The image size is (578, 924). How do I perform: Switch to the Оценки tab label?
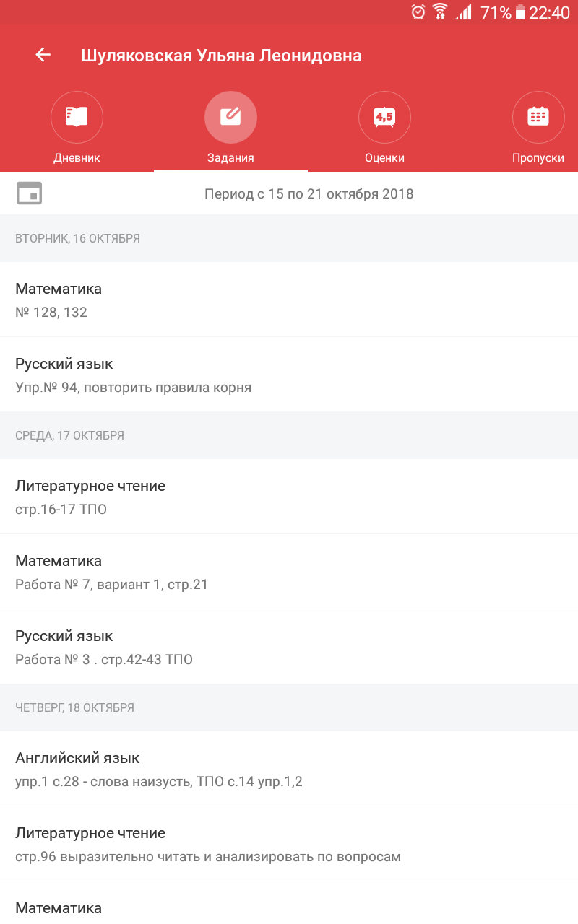pos(384,158)
